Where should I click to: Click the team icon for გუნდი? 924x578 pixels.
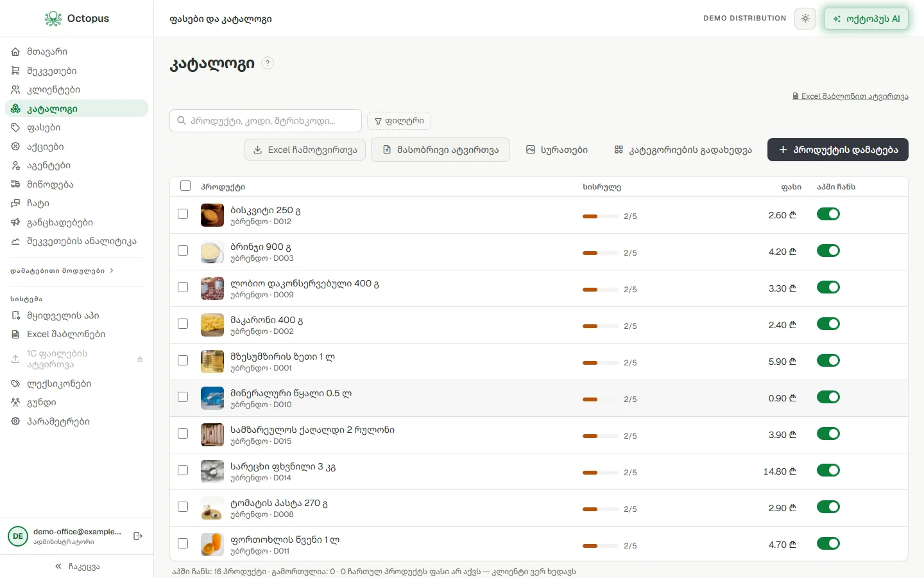15,403
